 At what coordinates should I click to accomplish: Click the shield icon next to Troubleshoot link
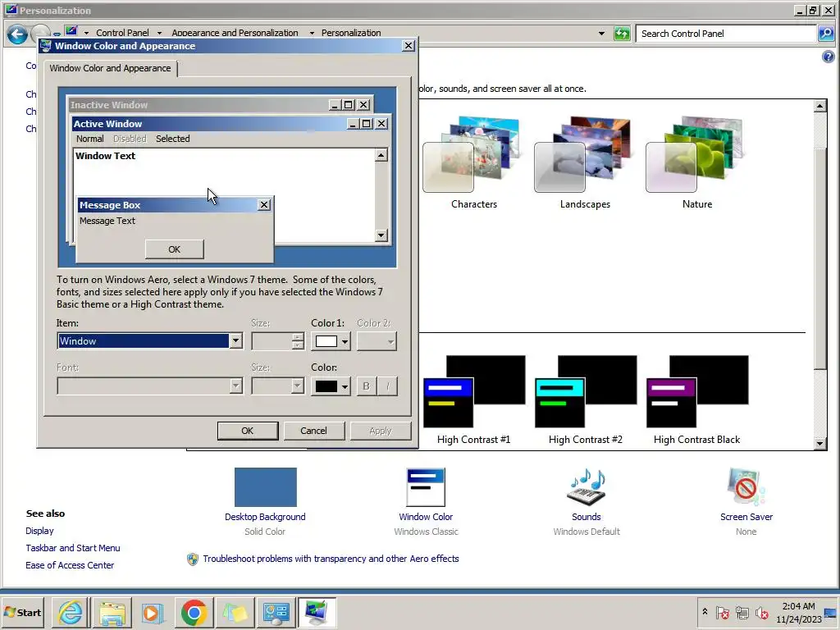click(x=192, y=559)
